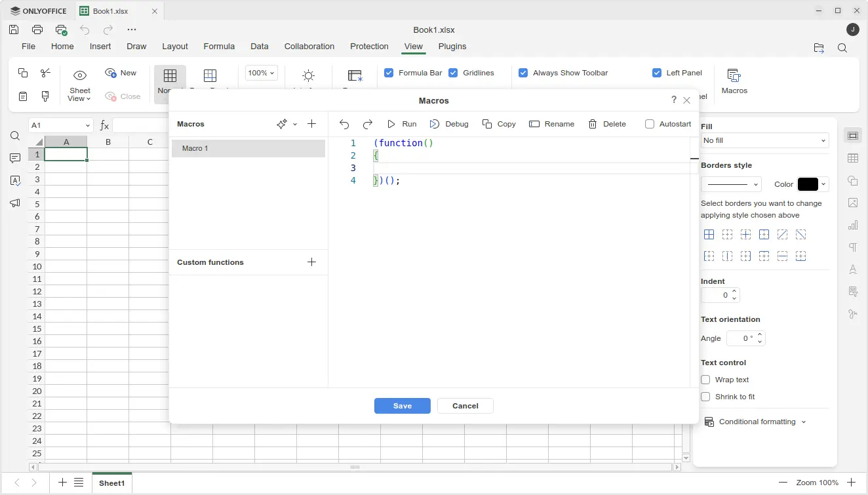Open the three-dots more options menu

tap(132, 30)
